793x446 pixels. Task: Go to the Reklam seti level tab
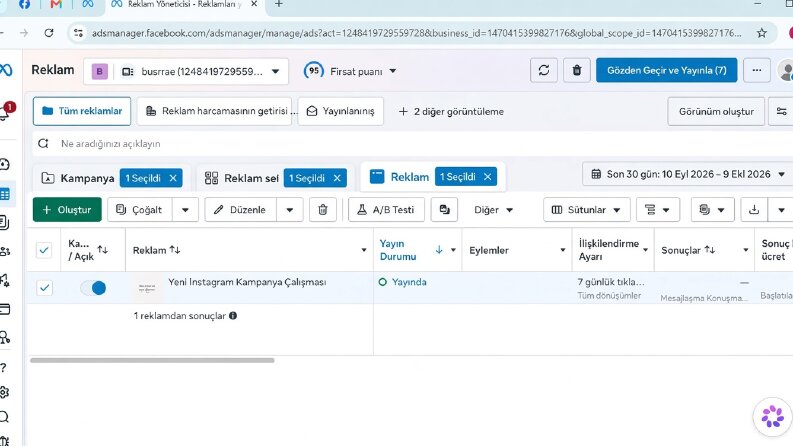[x=241, y=178]
